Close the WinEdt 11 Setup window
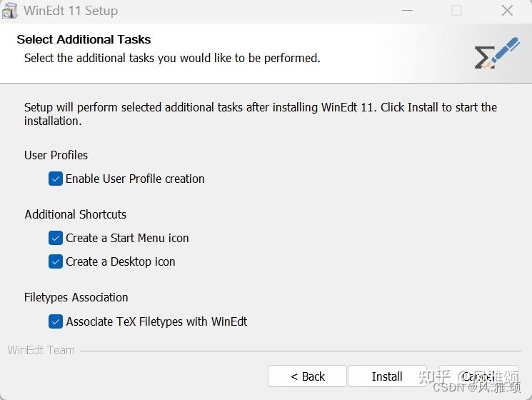Screen dimensions: 532x400 coord(507,11)
